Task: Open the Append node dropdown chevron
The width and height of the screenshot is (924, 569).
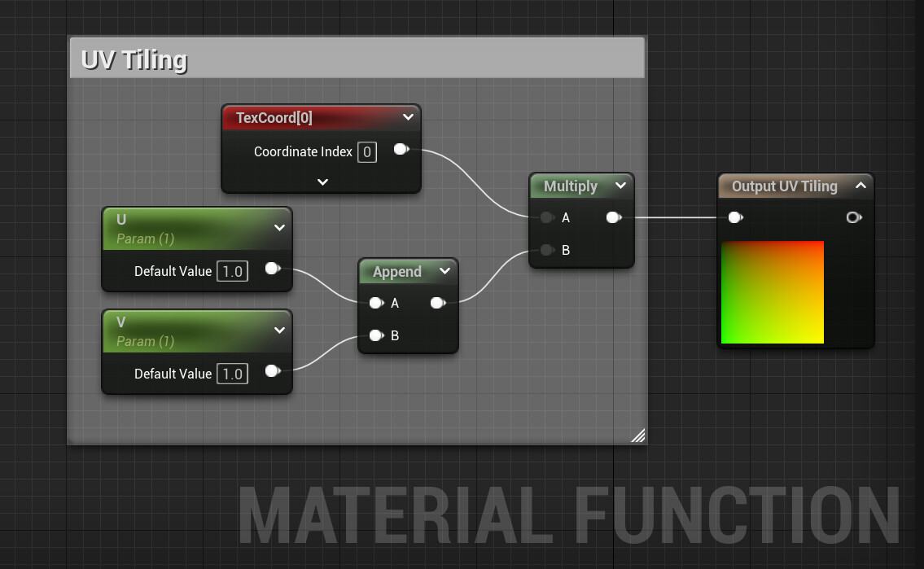Action: [445, 271]
